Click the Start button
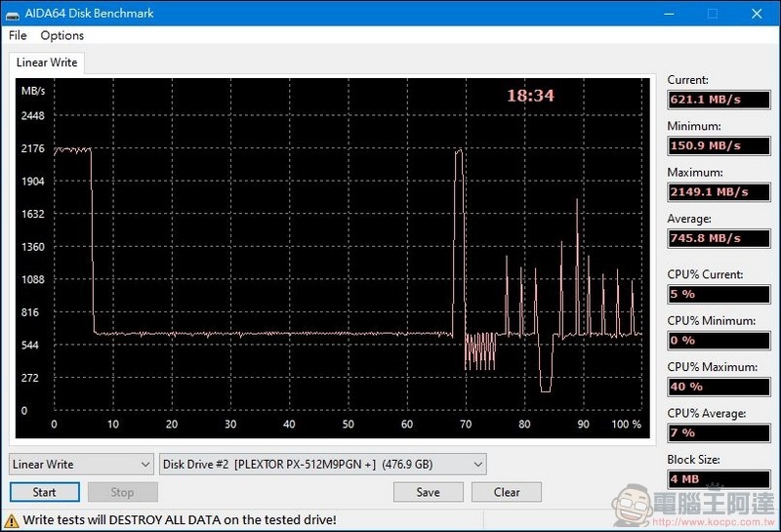This screenshot has height=532, width=781. point(44,492)
